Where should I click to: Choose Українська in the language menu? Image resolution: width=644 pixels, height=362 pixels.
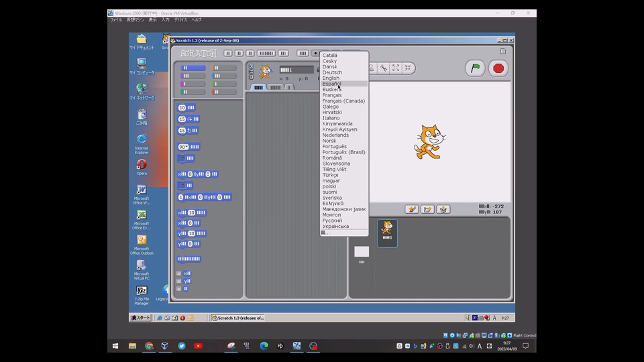click(343, 226)
